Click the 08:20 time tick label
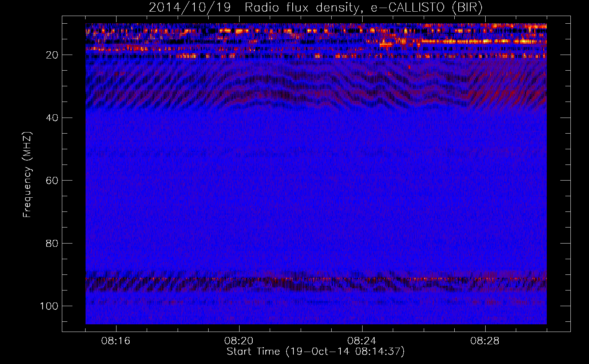 (239, 341)
